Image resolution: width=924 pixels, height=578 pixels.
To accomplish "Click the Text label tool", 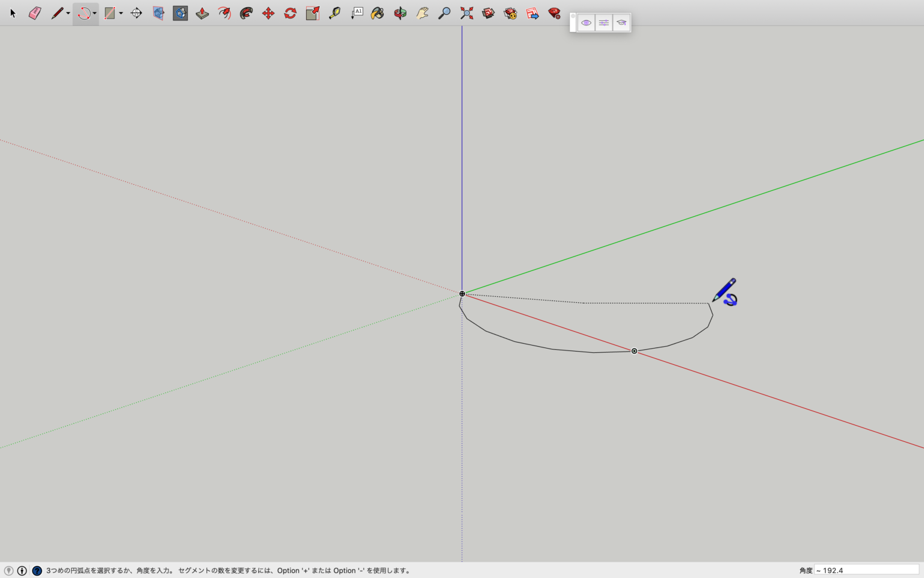I will [x=357, y=13].
